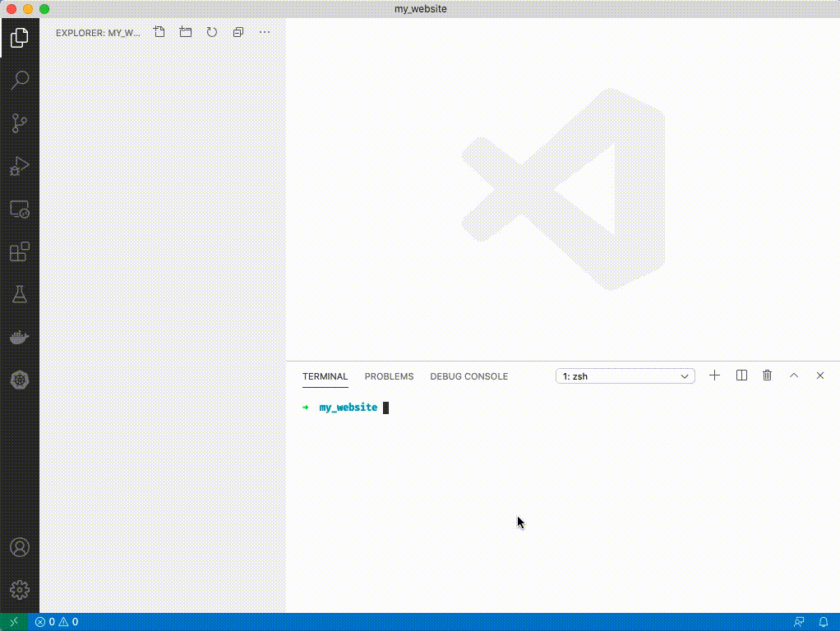Image resolution: width=840 pixels, height=631 pixels.
Task: Click the Docker icon in the activity bar
Action: (x=19, y=337)
